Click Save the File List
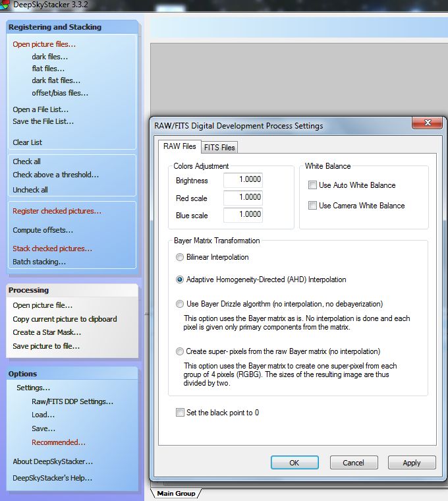 point(43,121)
